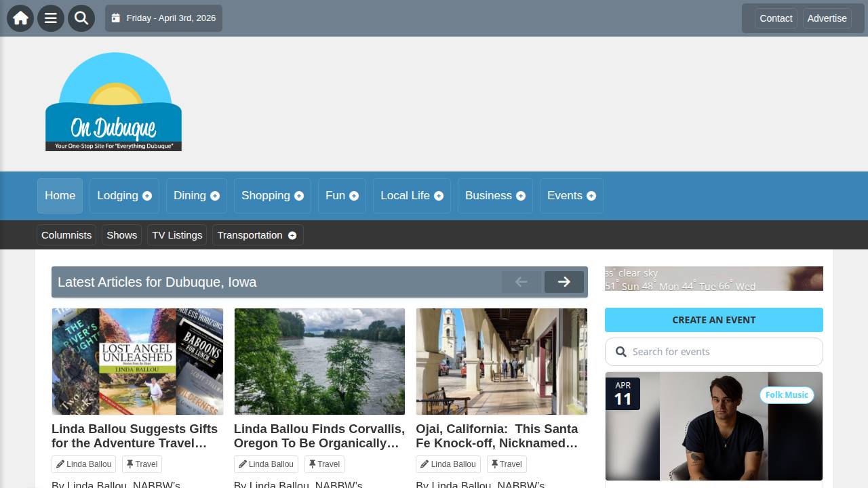The width and height of the screenshot is (868, 488).
Task: Open the TV Listings menu item
Action: coord(176,235)
